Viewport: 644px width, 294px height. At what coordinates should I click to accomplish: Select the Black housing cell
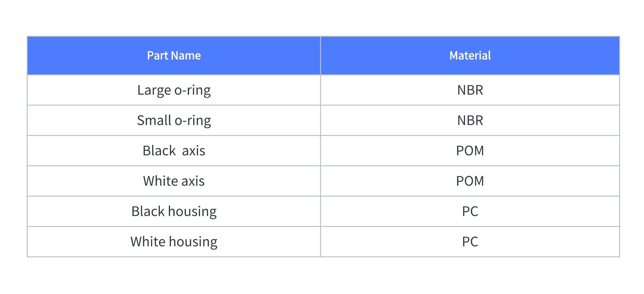click(174, 212)
